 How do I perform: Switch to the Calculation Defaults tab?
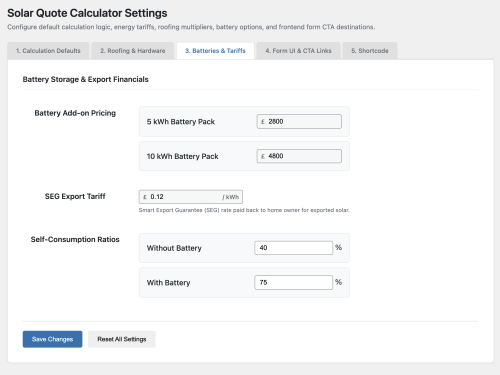pos(48,51)
